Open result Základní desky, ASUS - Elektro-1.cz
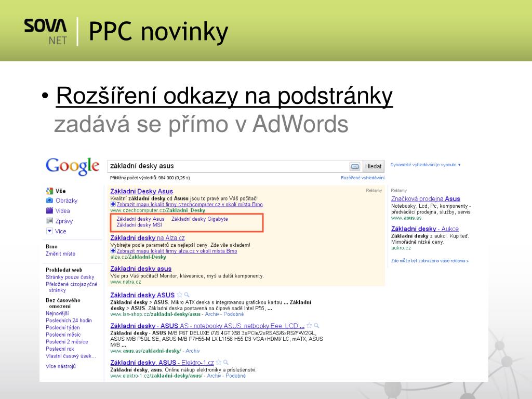 pyautogui.click(x=162, y=362)
